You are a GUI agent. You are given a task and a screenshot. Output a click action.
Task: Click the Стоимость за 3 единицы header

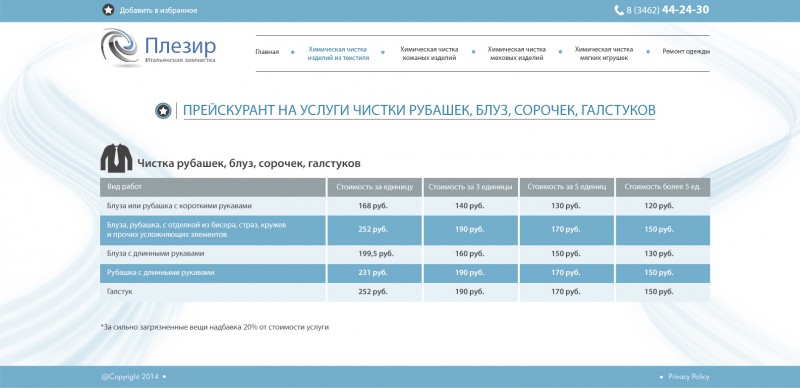click(x=470, y=187)
